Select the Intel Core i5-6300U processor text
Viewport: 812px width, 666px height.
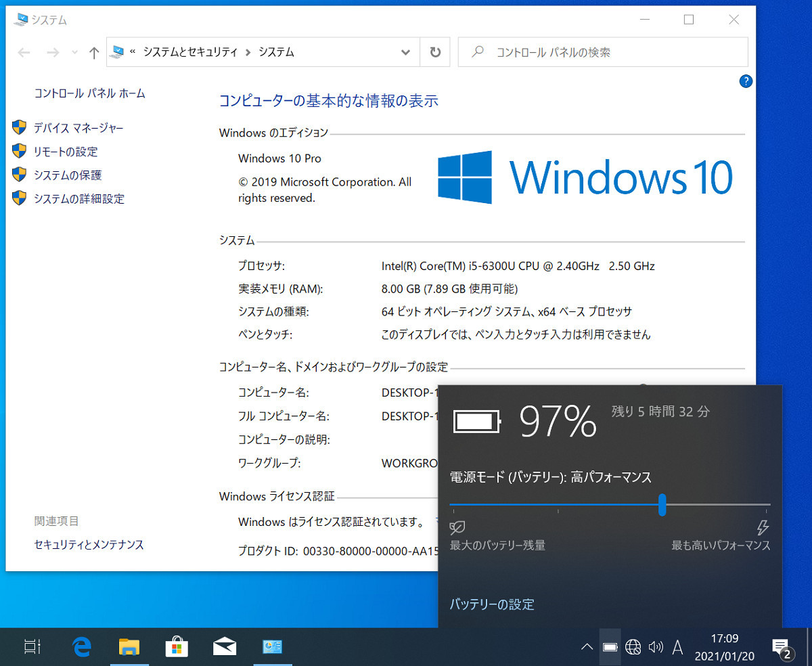tap(518, 266)
